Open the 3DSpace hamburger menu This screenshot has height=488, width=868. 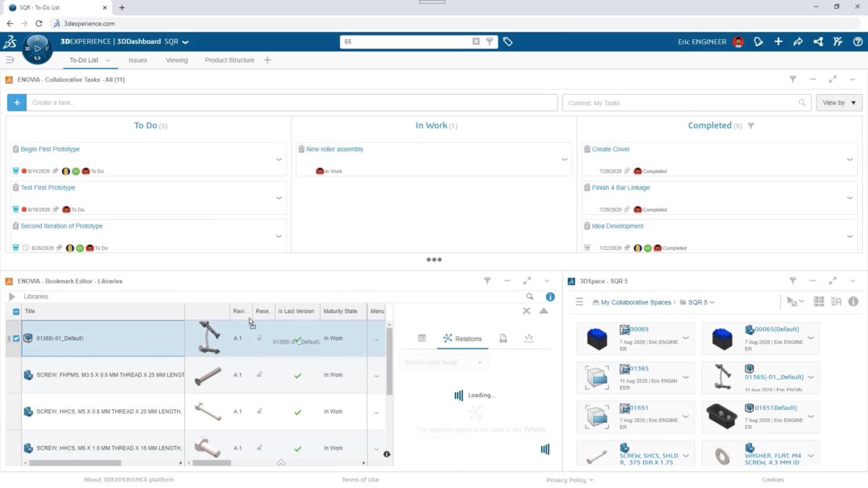(579, 301)
